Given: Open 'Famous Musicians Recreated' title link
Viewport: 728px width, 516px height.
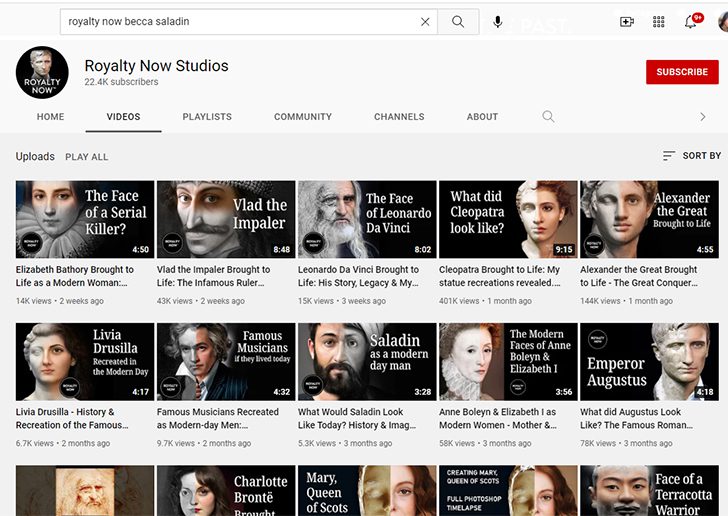Looking at the screenshot, I should pyautogui.click(x=218, y=418).
